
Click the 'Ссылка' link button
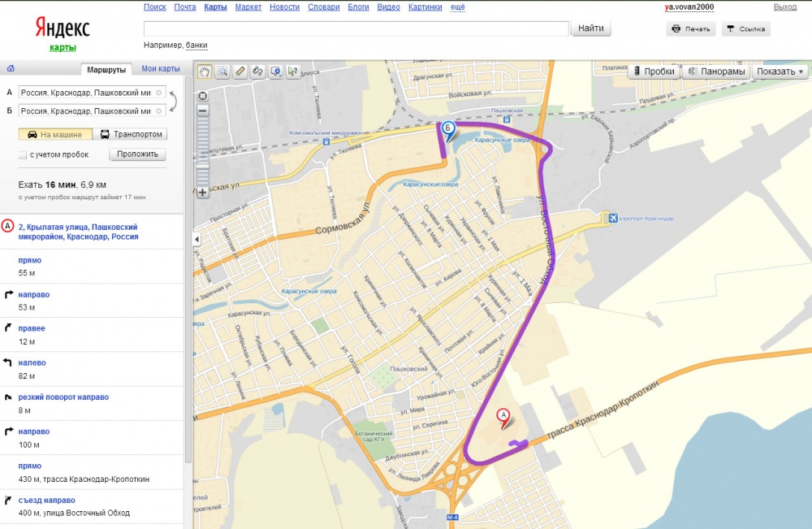(x=745, y=29)
